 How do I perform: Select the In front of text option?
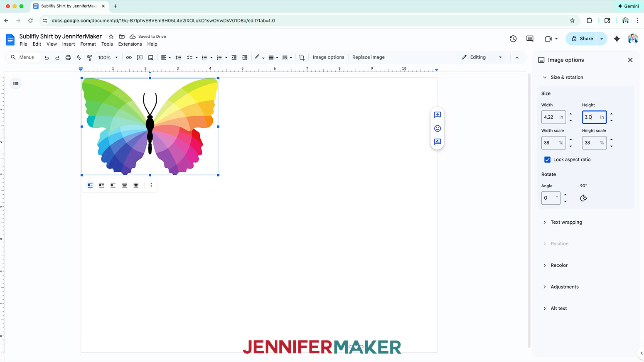(x=136, y=185)
